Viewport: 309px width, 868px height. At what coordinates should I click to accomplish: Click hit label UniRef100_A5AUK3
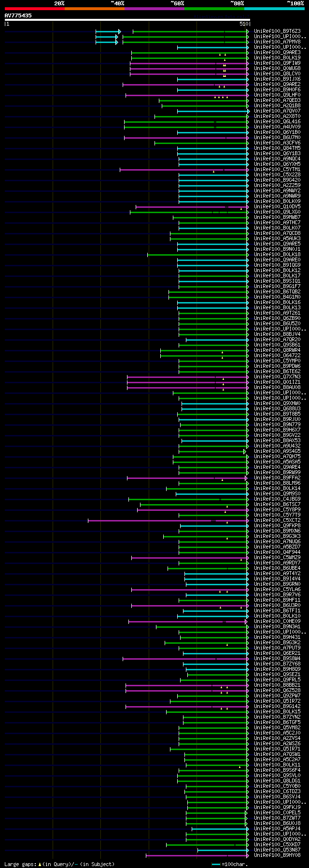click(x=277, y=239)
